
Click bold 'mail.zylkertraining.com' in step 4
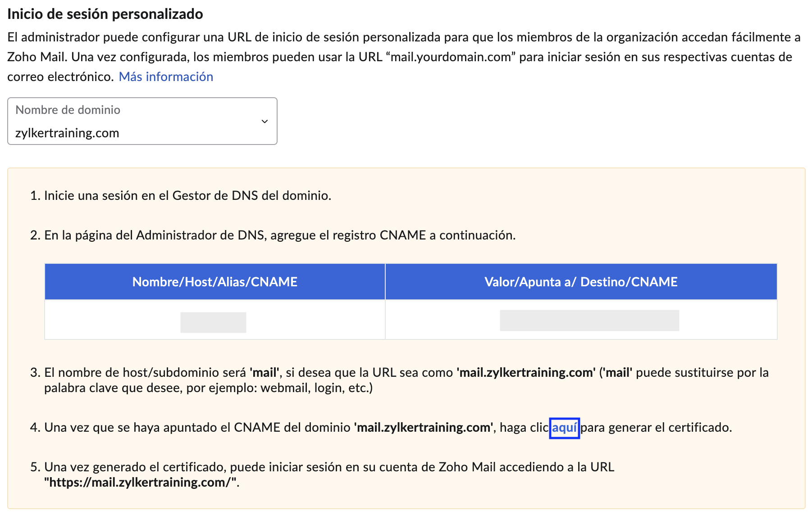click(423, 427)
